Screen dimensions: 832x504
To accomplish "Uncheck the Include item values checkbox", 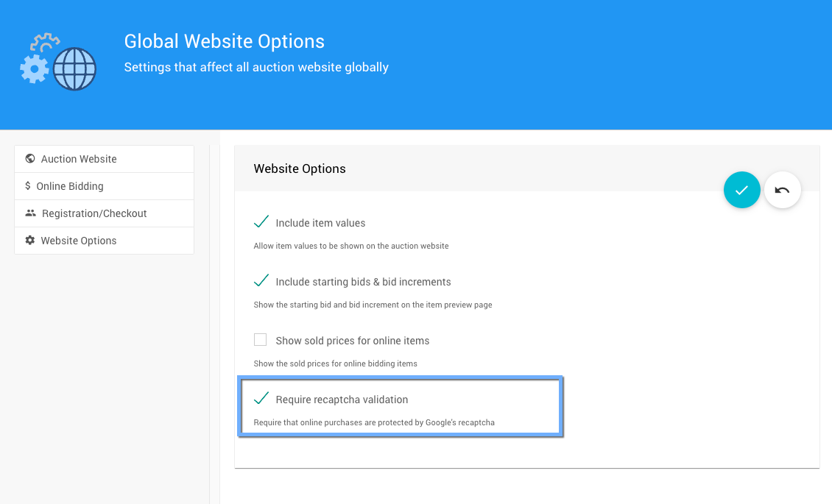I will point(261,222).
